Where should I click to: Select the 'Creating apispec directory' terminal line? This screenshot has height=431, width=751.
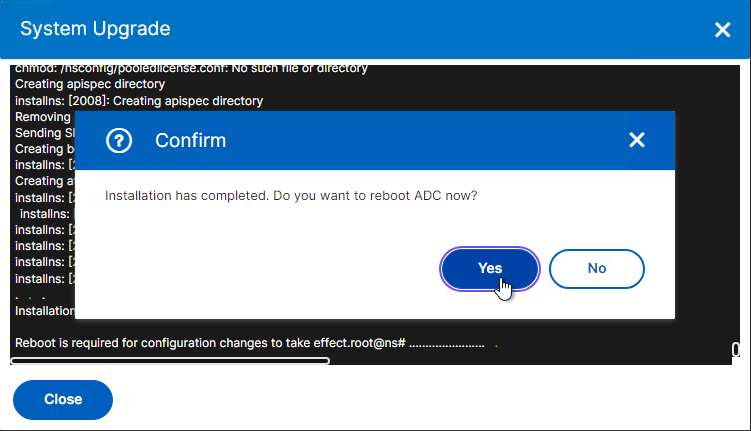(x=90, y=84)
